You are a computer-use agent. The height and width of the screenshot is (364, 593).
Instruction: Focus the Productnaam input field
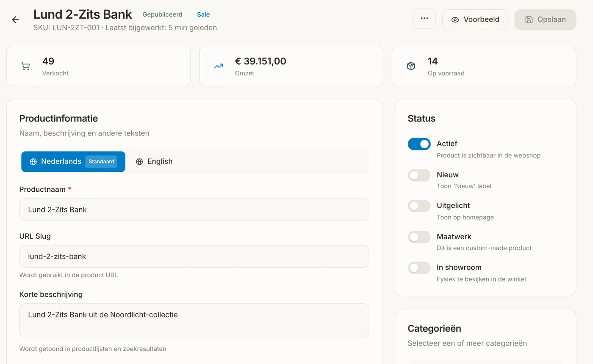[x=194, y=210]
